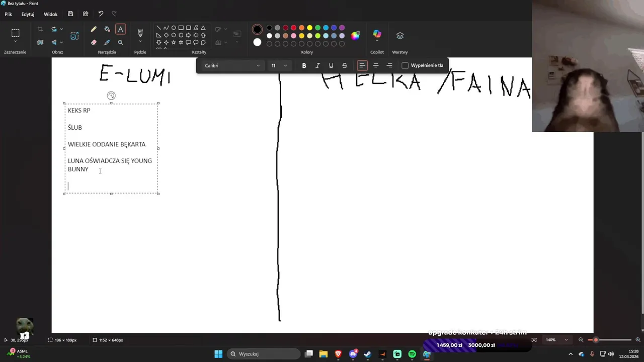
Task: Click the Copilot icon
Action: [x=377, y=34]
